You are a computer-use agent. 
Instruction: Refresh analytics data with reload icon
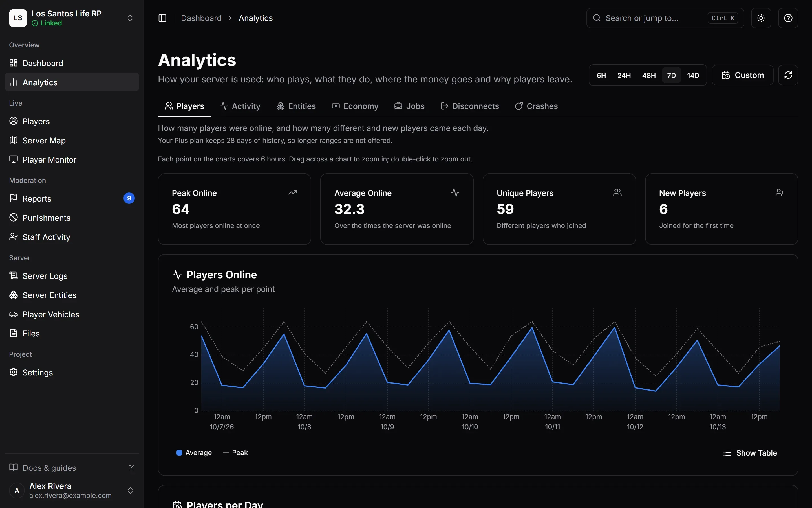coord(788,75)
